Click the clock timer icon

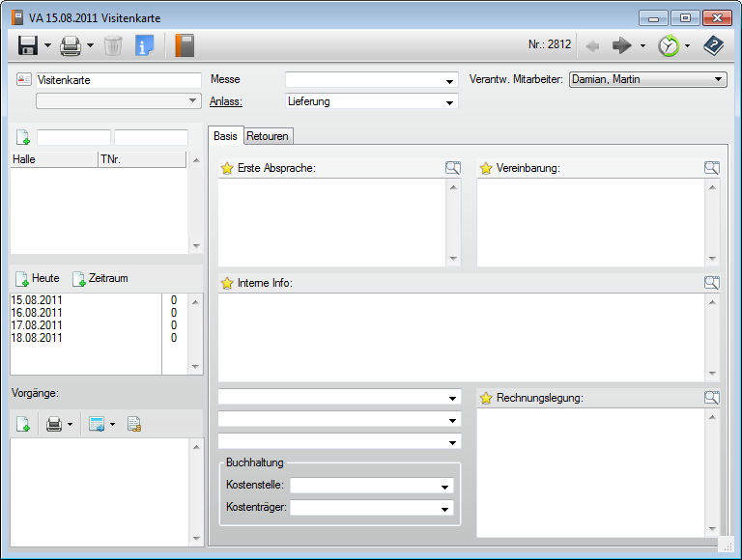668,45
